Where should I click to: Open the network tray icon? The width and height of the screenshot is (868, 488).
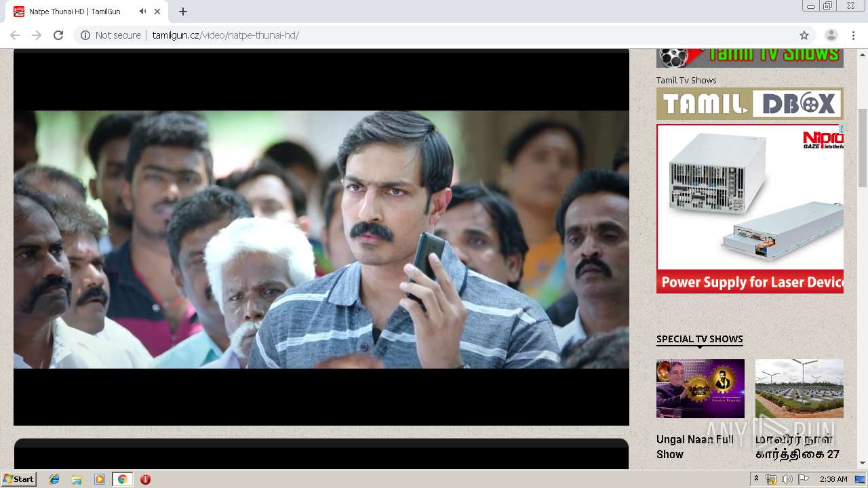click(771, 479)
